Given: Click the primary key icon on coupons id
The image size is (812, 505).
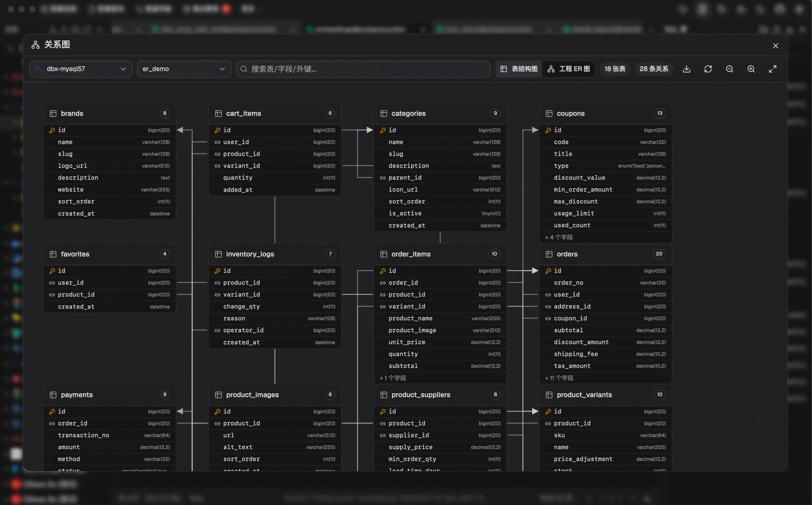Looking at the screenshot, I should click(x=548, y=130).
